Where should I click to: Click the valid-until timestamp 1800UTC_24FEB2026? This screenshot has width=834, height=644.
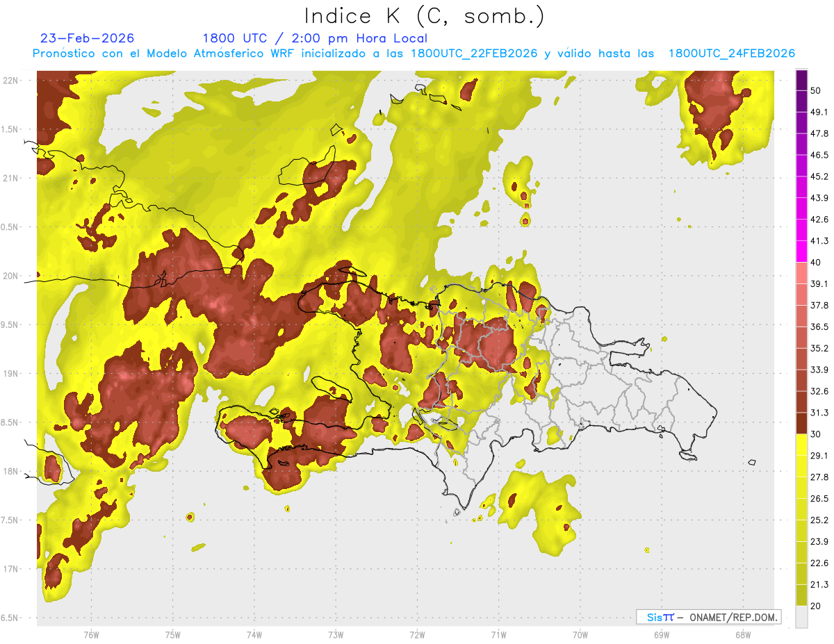tap(731, 53)
